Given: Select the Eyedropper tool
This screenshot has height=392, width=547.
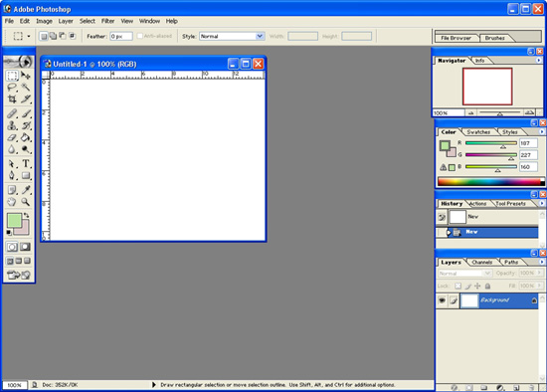Looking at the screenshot, I should click(26, 190).
